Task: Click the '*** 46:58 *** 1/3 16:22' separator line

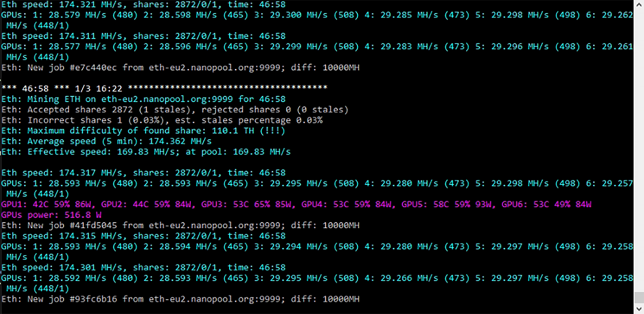Action: click(x=164, y=88)
